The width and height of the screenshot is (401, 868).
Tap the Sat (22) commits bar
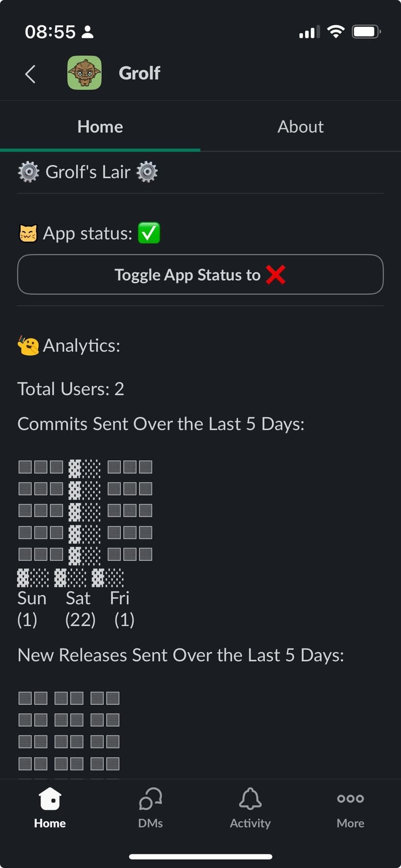[x=84, y=511]
